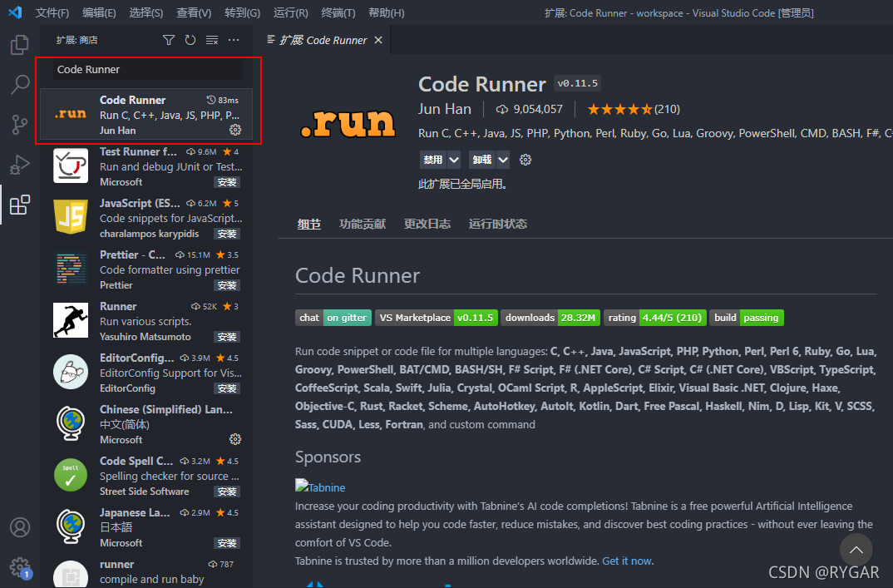Screen dimensions: 893x588
Task: Install the Code Spell Checker extension
Action: click(227, 492)
